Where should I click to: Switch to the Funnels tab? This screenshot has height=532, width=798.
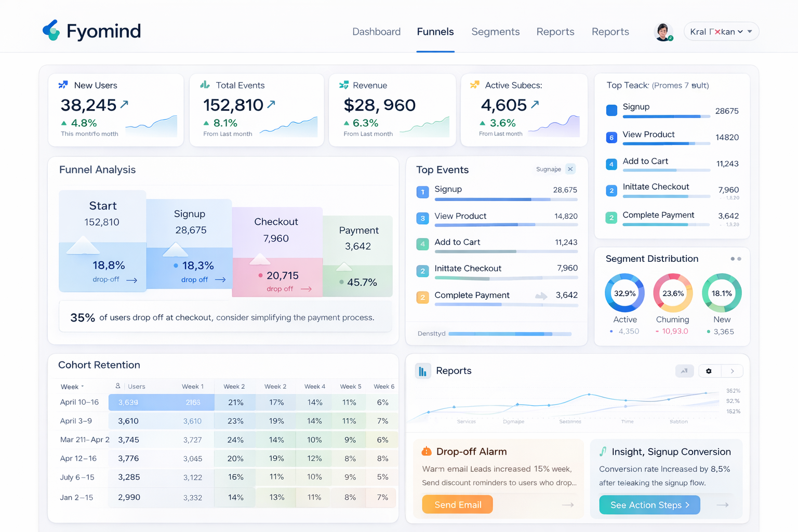pos(435,32)
